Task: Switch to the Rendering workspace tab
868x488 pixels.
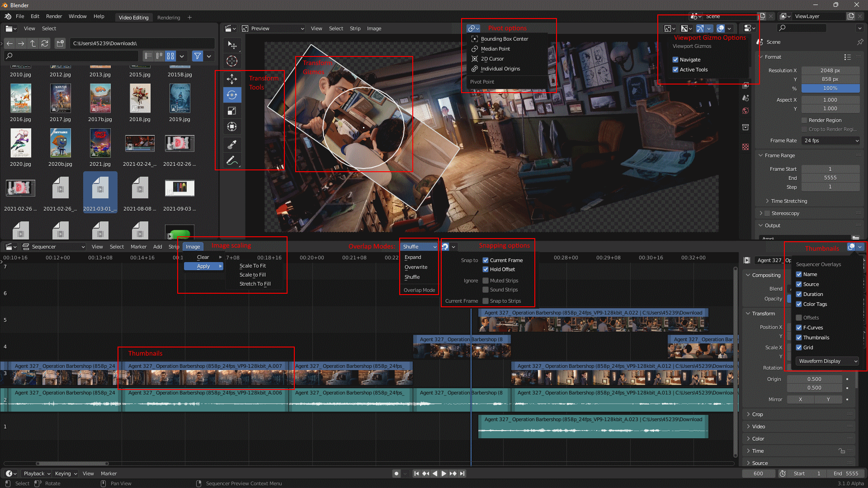Action: pyautogui.click(x=169, y=18)
